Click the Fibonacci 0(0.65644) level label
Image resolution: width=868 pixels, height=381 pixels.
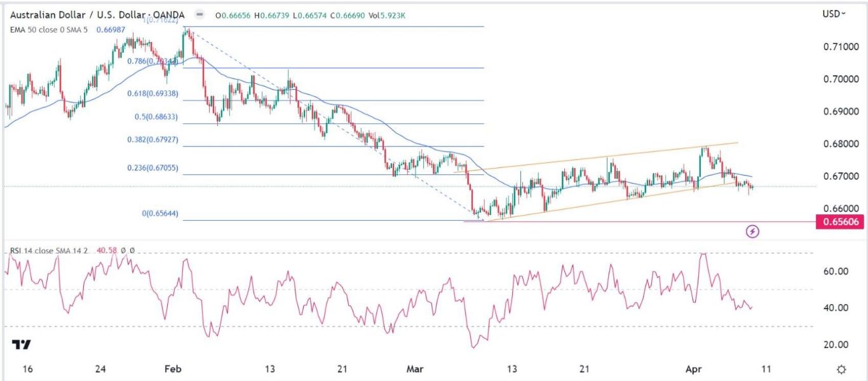(160, 214)
